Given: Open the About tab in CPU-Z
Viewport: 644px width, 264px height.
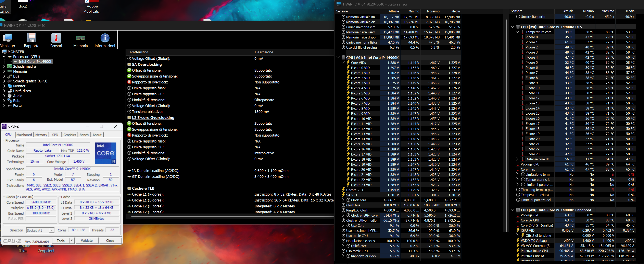Looking at the screenshot, I should coord(97,135).
